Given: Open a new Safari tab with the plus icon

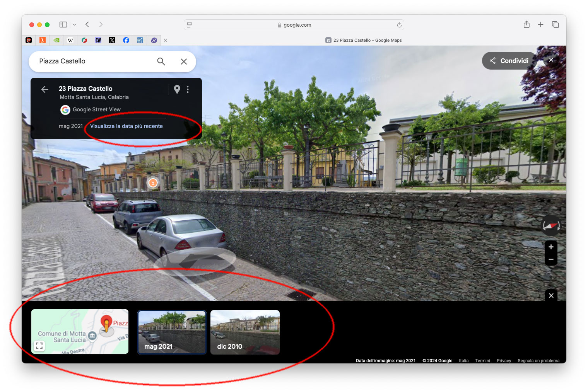Looking at the screenshot, I should [541, 24].
